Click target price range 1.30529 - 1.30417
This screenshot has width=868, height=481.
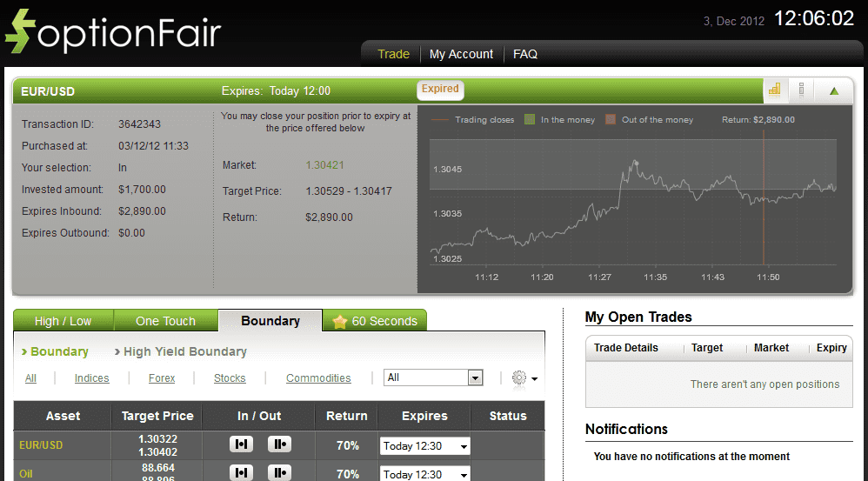point(349,191)
